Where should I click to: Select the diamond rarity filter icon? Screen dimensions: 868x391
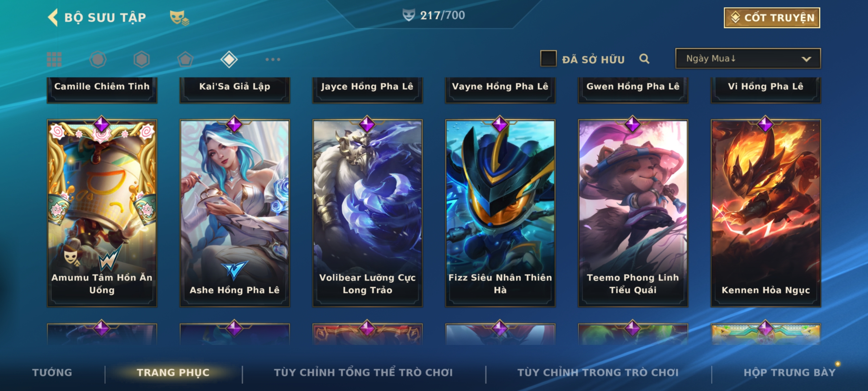click(229, 59)
